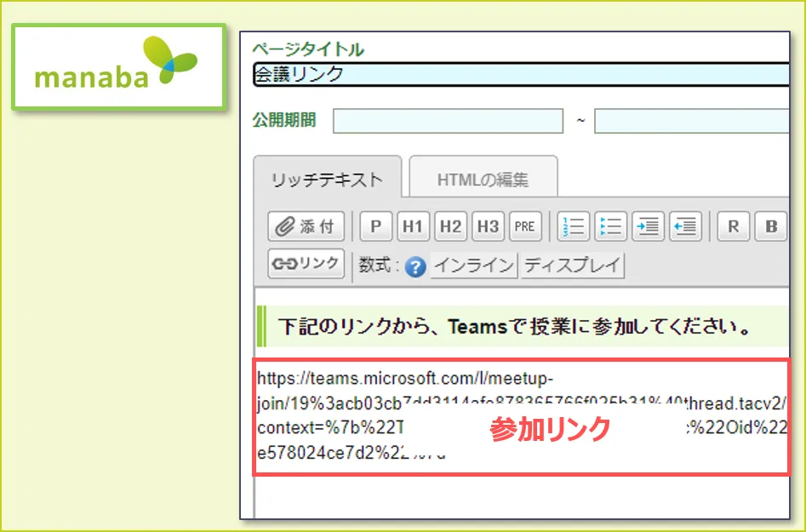Switch to the HTMLの編集 tab
Screen dimensions: 806x532
click(483, 180)
